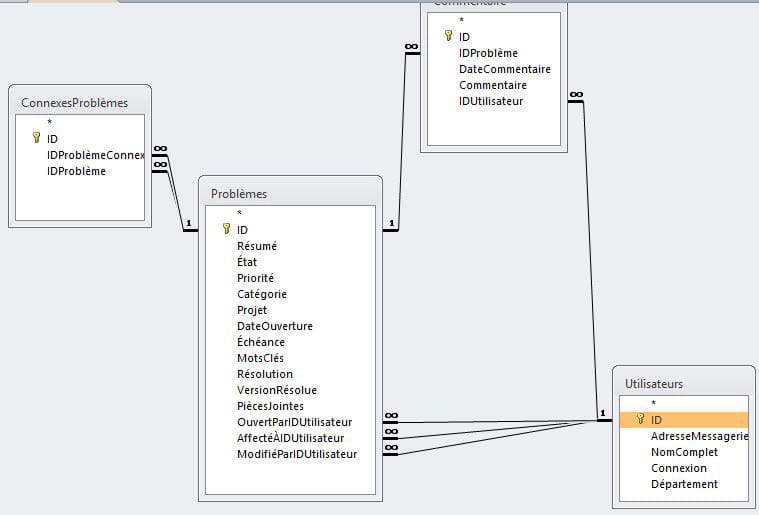Select the asterisk row in ConnexesProblèmes
Viewport: 759px width, 515px height.
(80, 122)
